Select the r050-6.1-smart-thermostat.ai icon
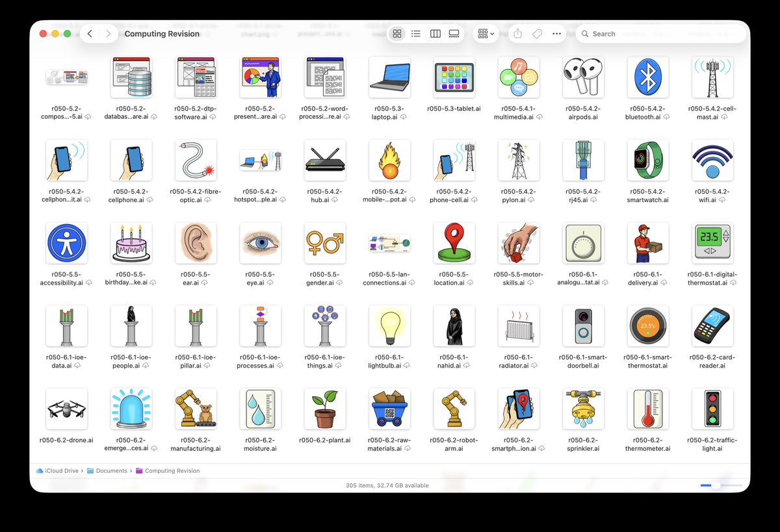This screenshot has height=532, width=780. pos(648,327)
